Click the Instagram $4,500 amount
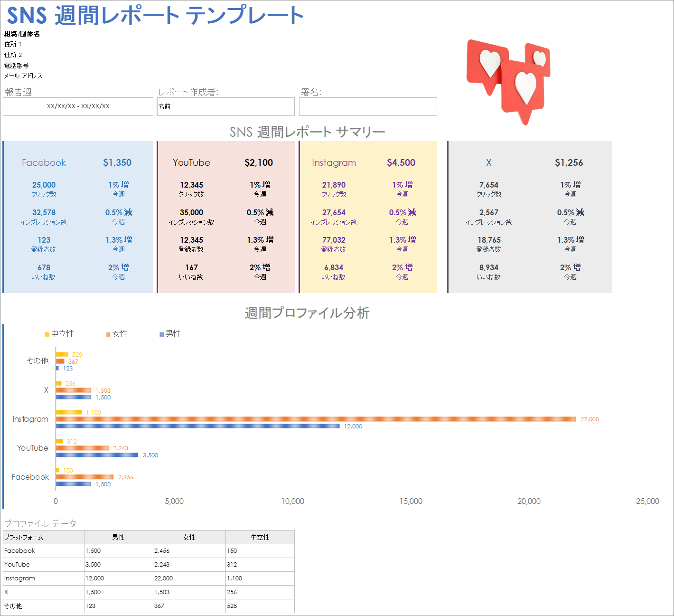The width and height of the screenshot is (674, 616). 401,162
